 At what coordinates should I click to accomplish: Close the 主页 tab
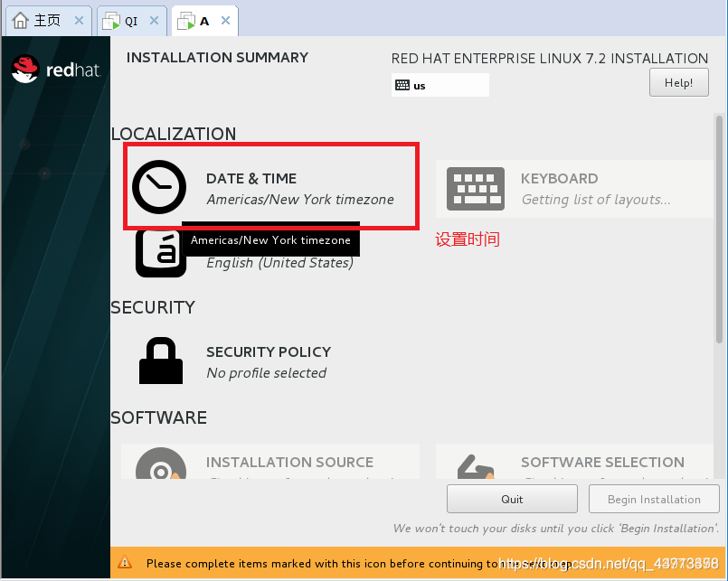(x=79, y=21)
